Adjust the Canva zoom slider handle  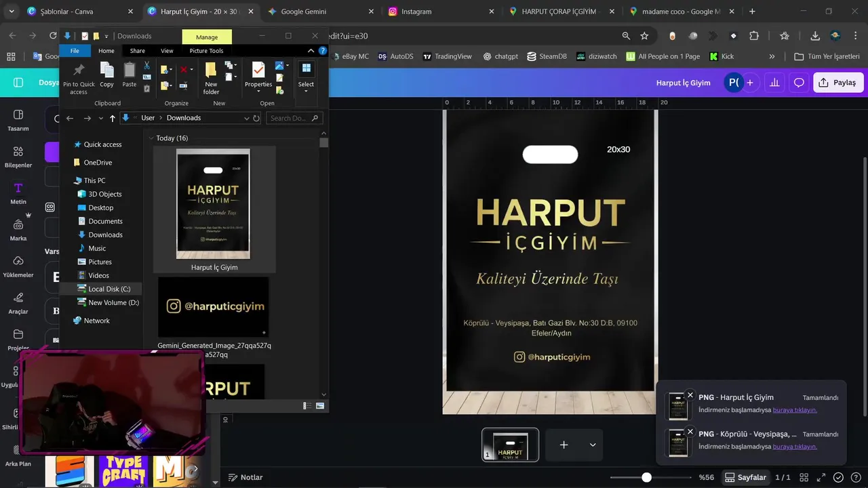[x=647, y=477]
